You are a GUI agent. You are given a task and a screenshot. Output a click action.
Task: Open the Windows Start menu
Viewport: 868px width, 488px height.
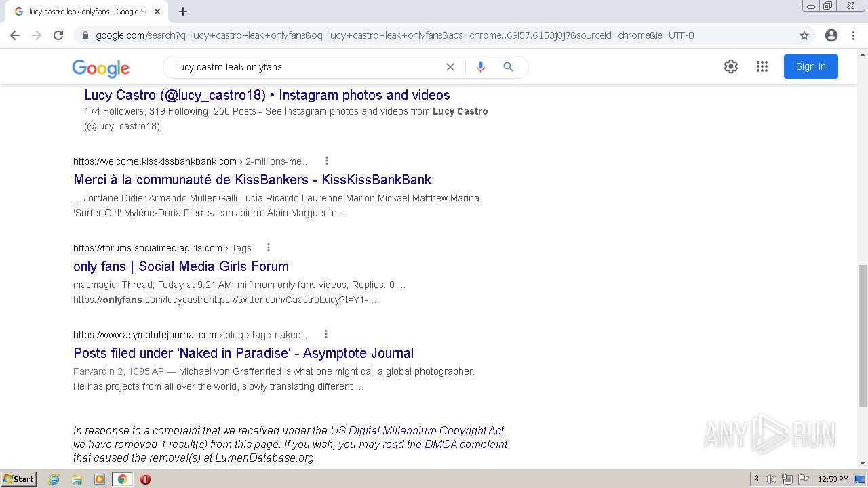pos(18,479)
